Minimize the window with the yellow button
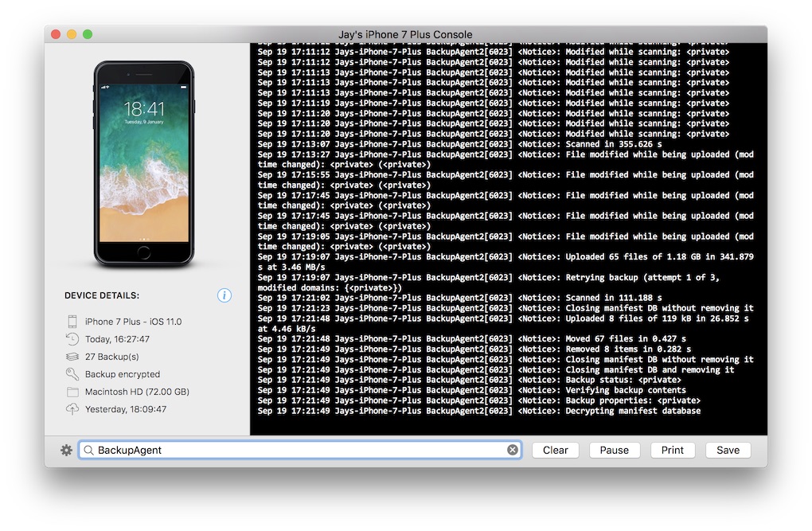812x531 pixels. (72, 34)
